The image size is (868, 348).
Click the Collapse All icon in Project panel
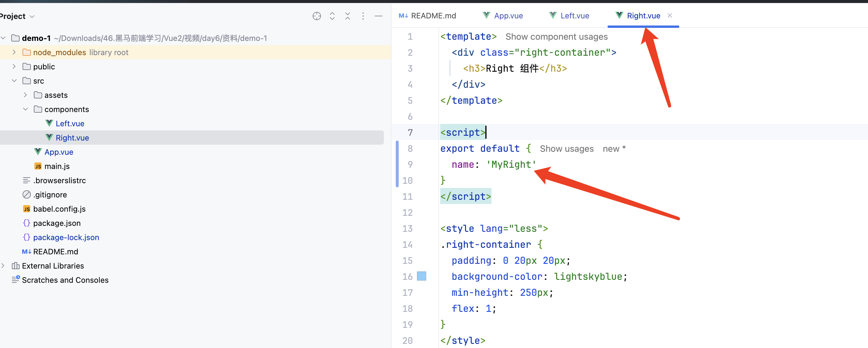(347, 16)
